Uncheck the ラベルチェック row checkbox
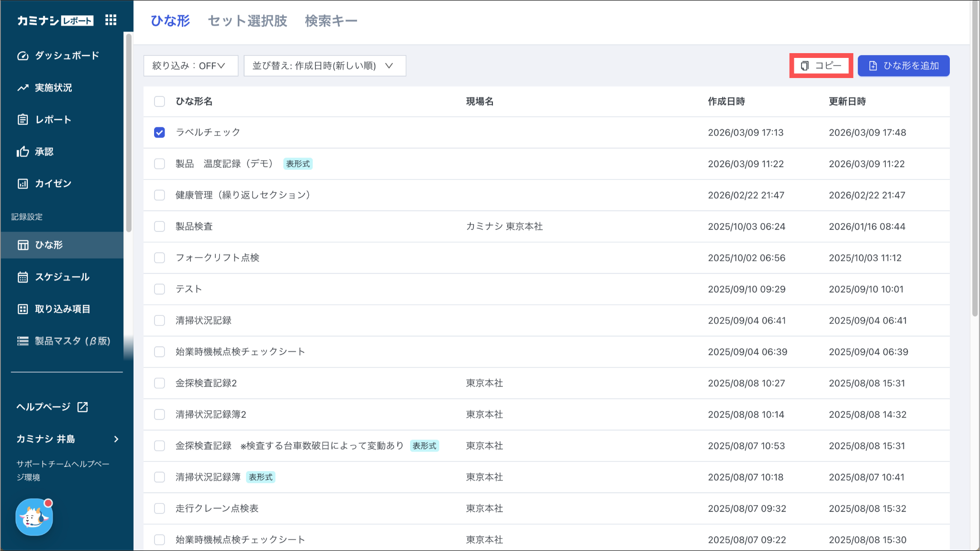The width and height of the screenshot is (980, 551). coord(159,133)
